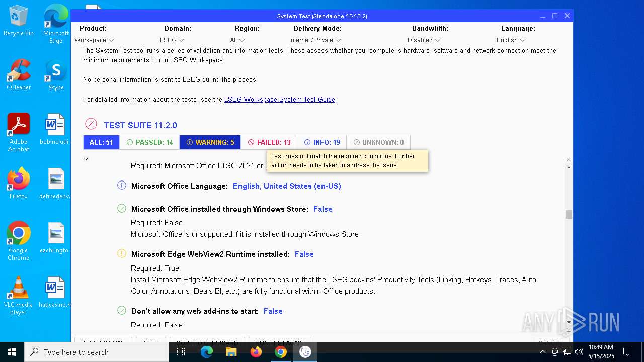Viewport: 644px width, 362px height.
Task: Launch Chrome from the taskbar
Action: click(281, 352)
